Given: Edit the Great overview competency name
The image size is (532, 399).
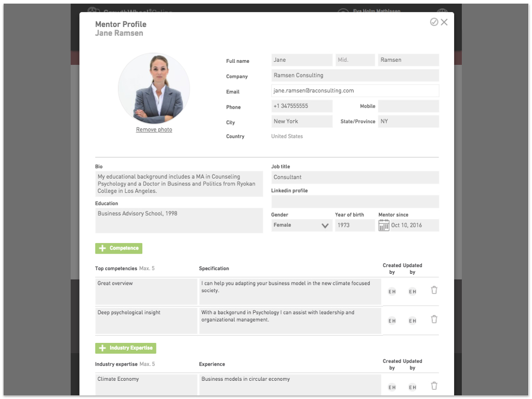Looking at the screenshot, I should tap(146, 292).
